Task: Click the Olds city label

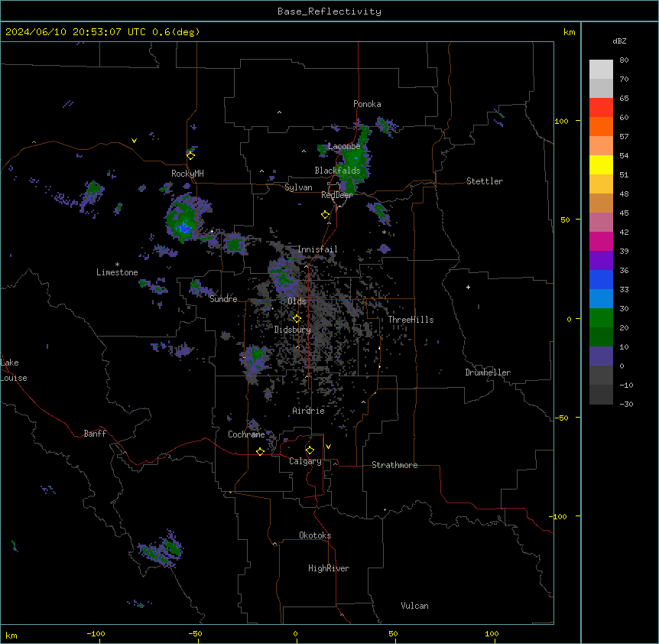Action: (297, 301)
